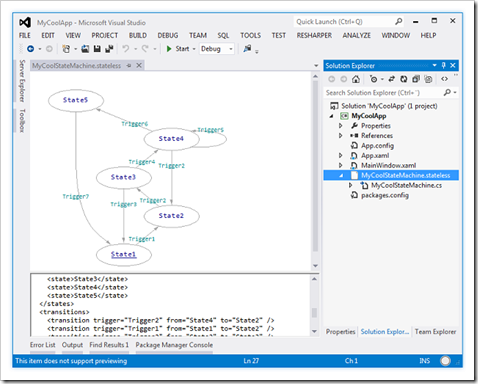Click the Undo arrow icon
478x384 pixels.
[x=126, y=49]
